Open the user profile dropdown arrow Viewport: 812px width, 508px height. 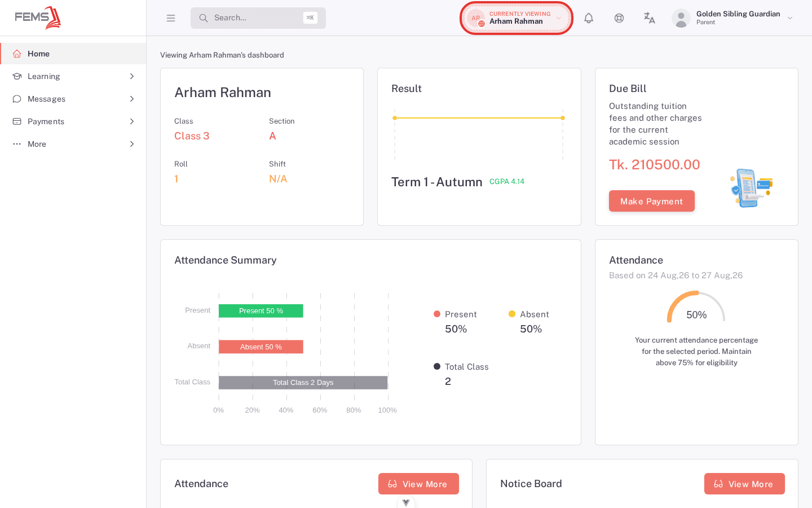click(790, 18)
